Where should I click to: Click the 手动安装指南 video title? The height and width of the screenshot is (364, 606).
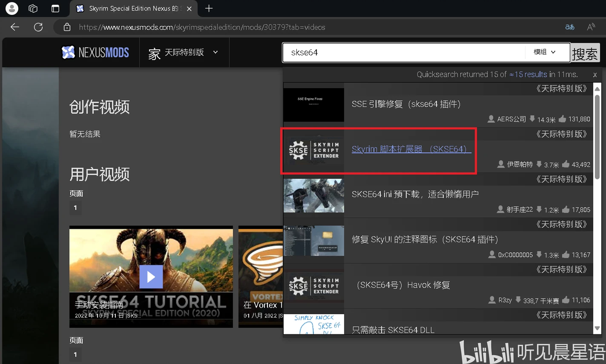(99, 305)
